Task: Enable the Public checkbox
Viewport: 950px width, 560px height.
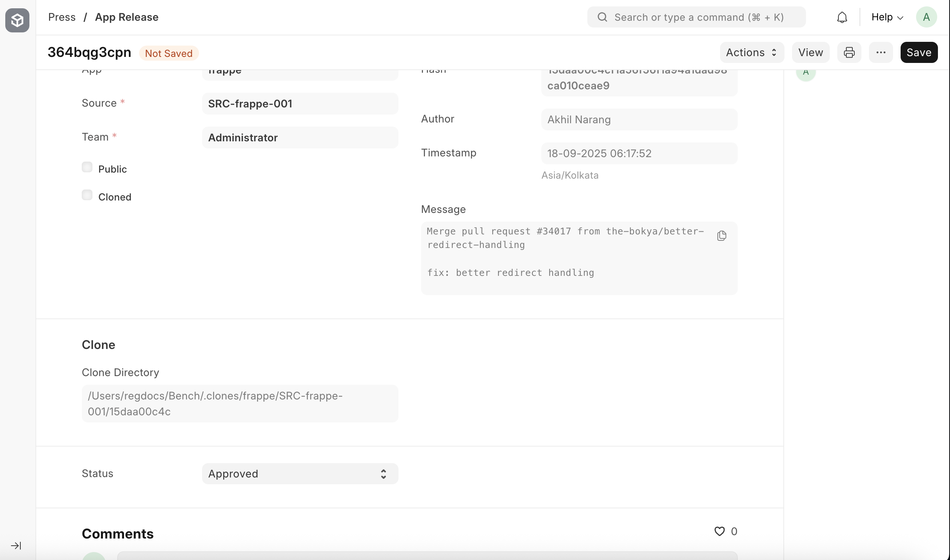Action: tap(87, 167)
